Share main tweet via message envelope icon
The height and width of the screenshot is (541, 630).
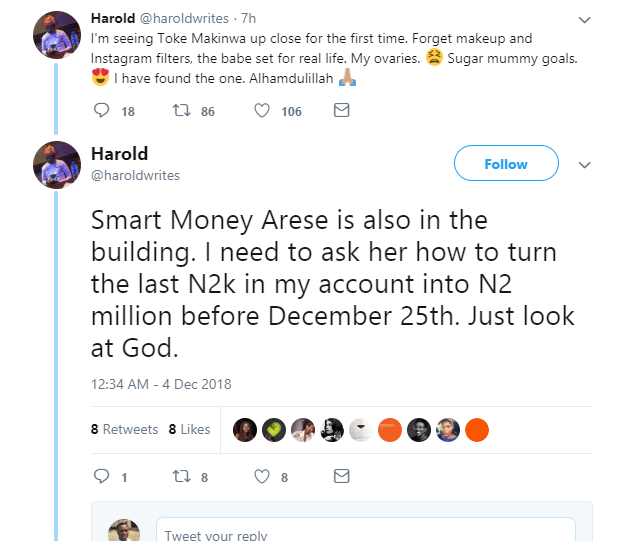[x=341, y=476]
